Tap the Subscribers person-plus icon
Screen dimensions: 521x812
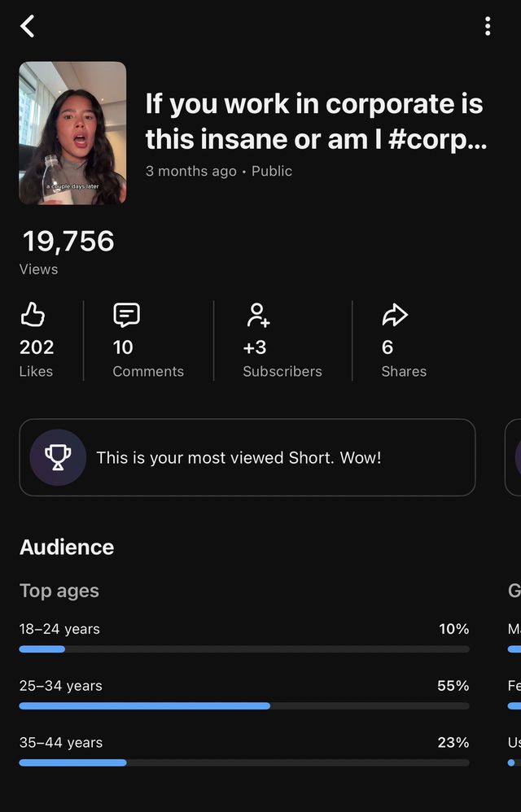(257, 315)
